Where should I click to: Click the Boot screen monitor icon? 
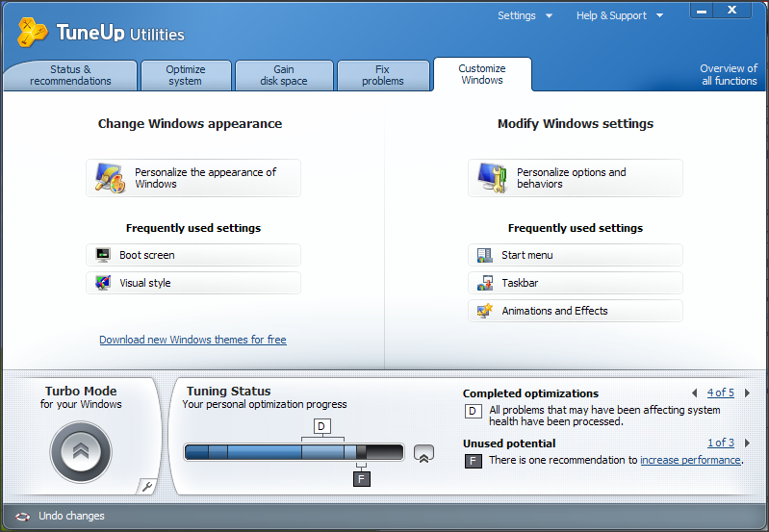tap(103, 255)
